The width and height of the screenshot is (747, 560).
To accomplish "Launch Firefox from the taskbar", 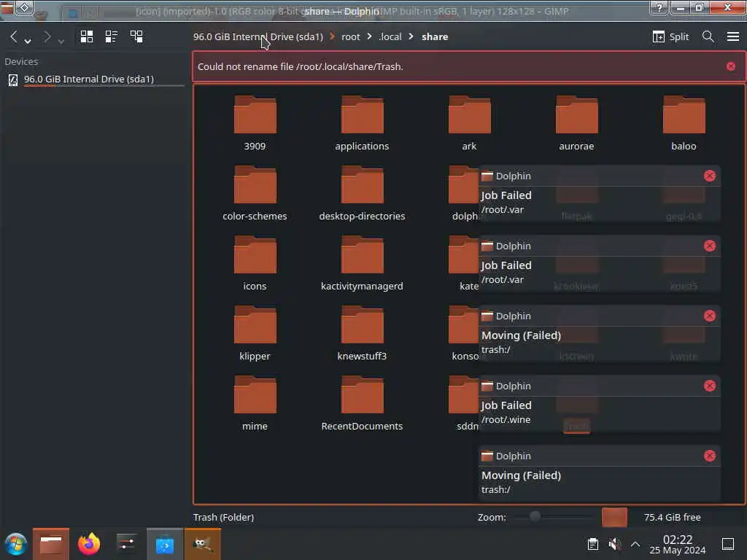I will click(89, 544).
